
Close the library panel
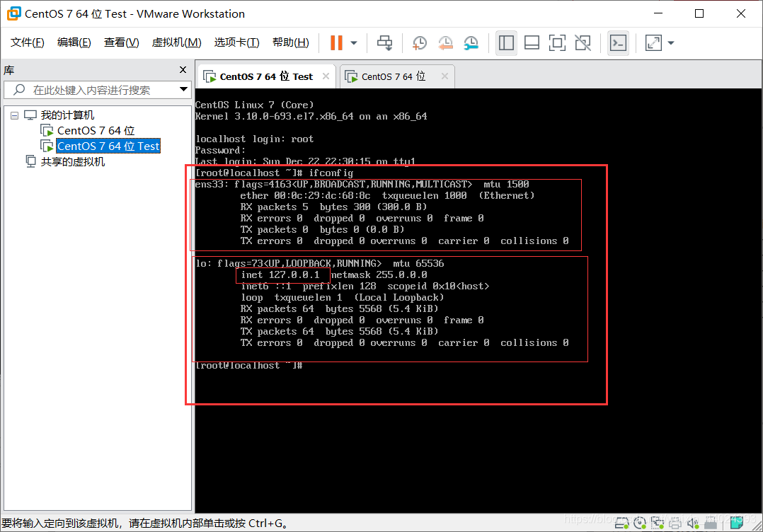coord(183,69)
